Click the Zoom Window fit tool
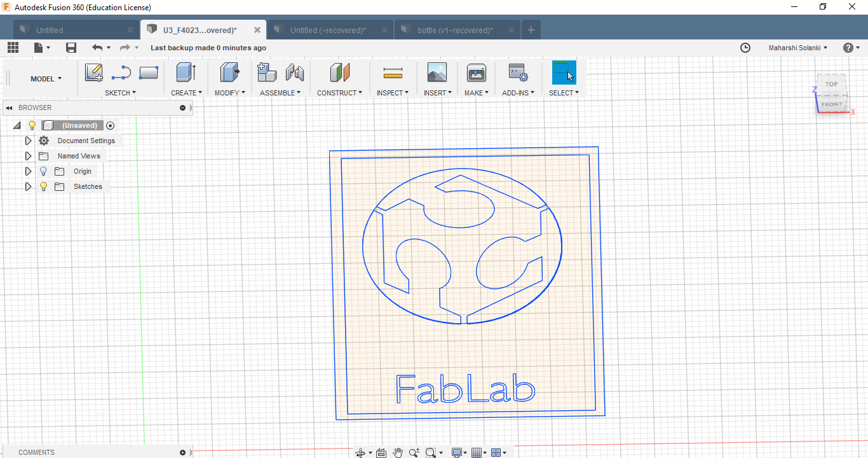 [x=431, y=452]
